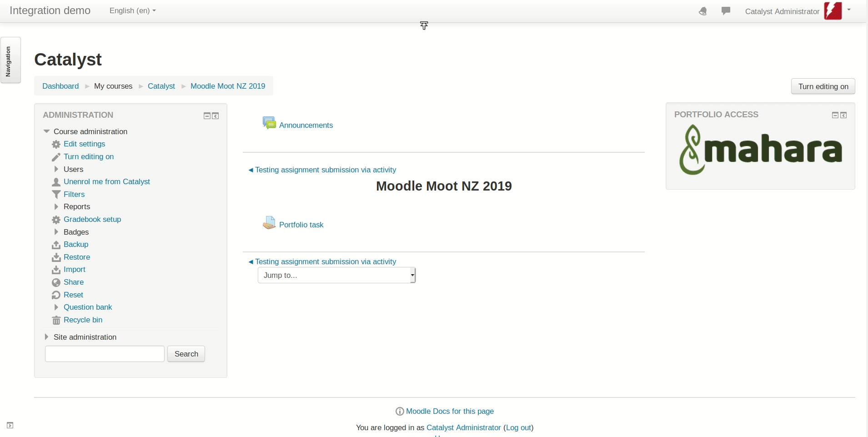Image resolution: width=868 pixels, height=437 pixels.
Task: Click the Announcements forum icon
Action: 269,123
